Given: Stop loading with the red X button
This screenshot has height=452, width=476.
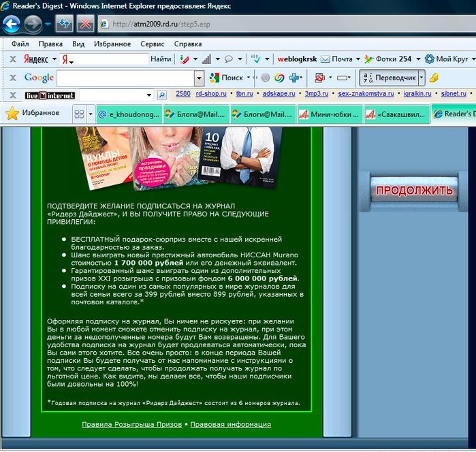Looking at the screenshot, I should (x=85, y=24).
